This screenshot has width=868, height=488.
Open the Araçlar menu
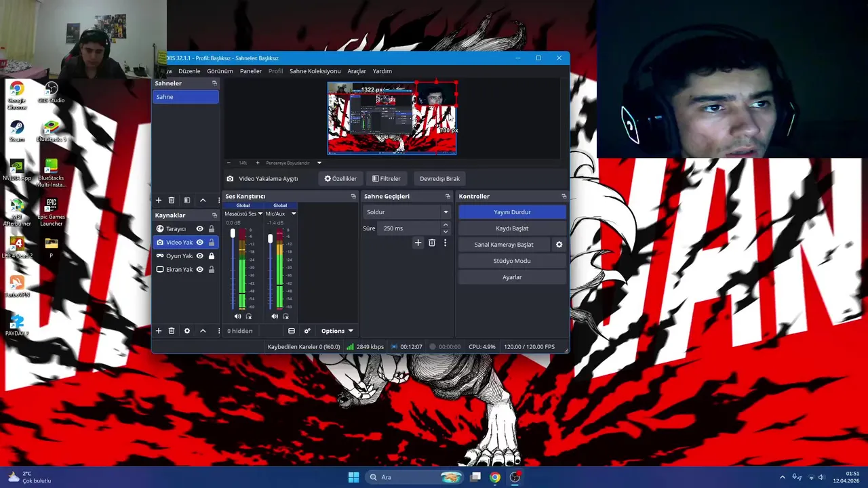(357, 71)
